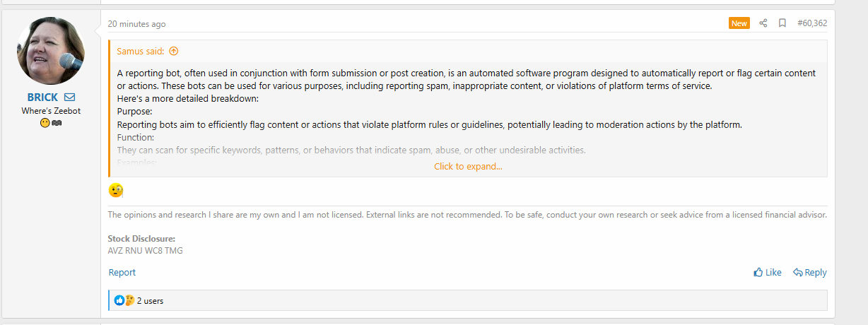Screen dimensions: 868x325
Task: Click the thinking face reaction icon
Action: point(129,300)
